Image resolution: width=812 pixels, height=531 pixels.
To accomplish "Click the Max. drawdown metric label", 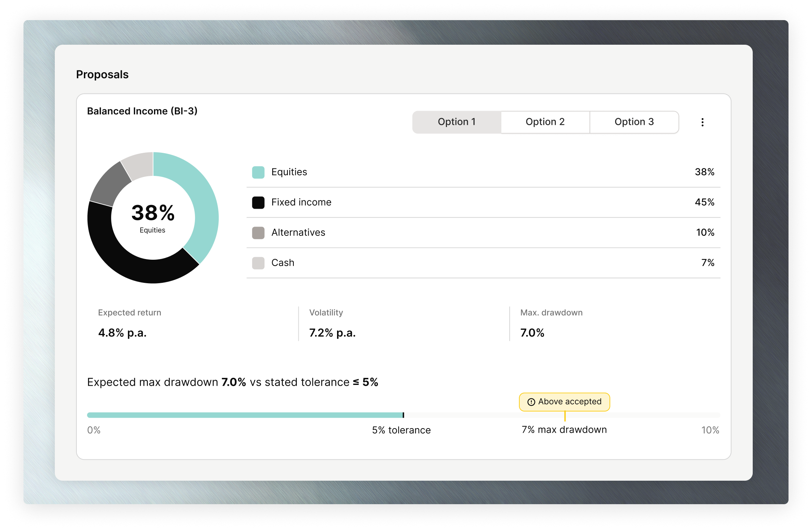I will [551, 312].
